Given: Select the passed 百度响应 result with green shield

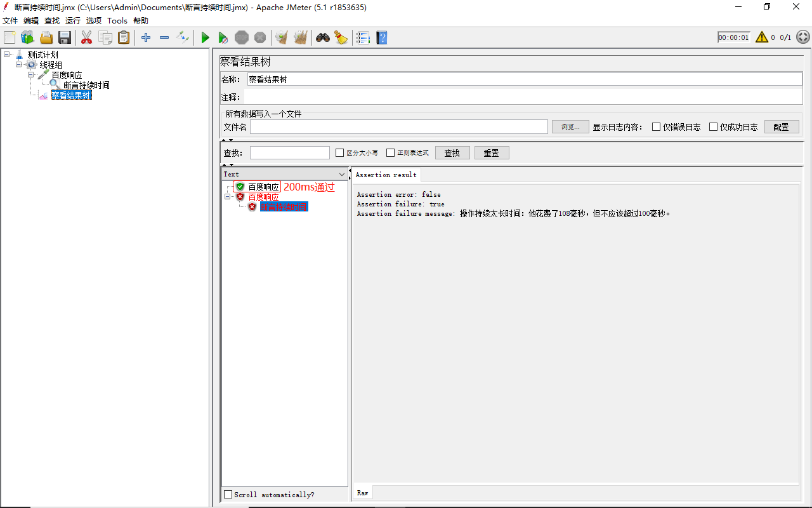Looking at the screenshot, I should pyautogui.click(x=263, y=187).
